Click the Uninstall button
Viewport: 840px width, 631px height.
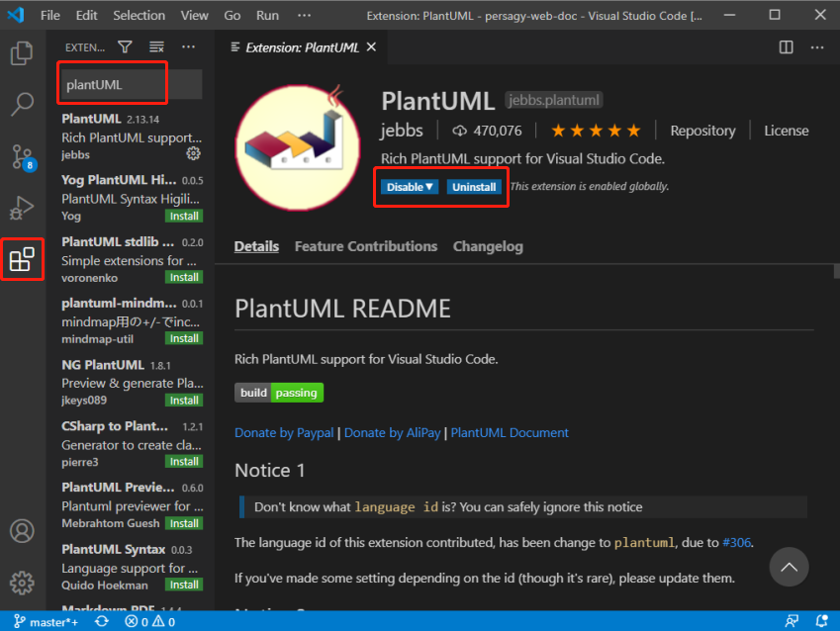coord(474,187)
